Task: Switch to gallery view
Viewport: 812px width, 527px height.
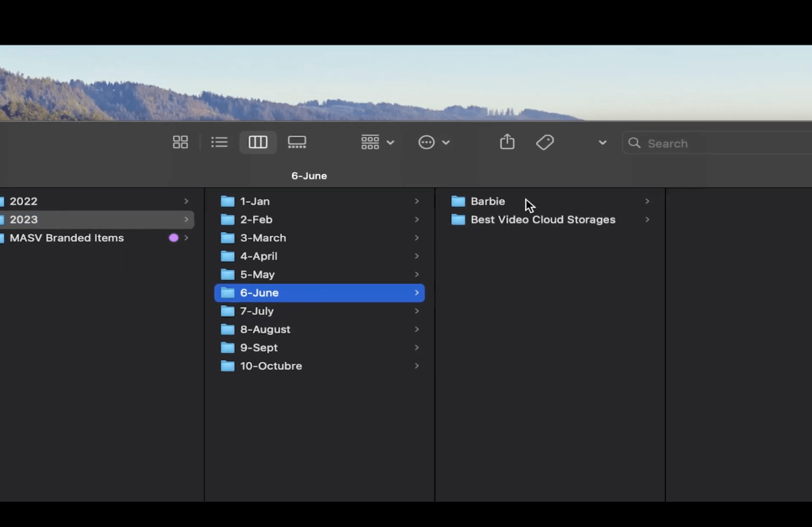Action: point(297,142)
